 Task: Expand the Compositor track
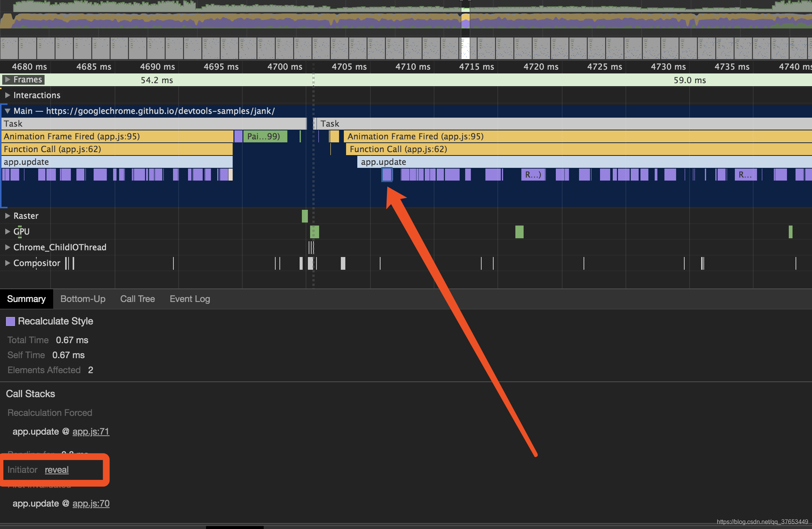(x=7, y=263)
